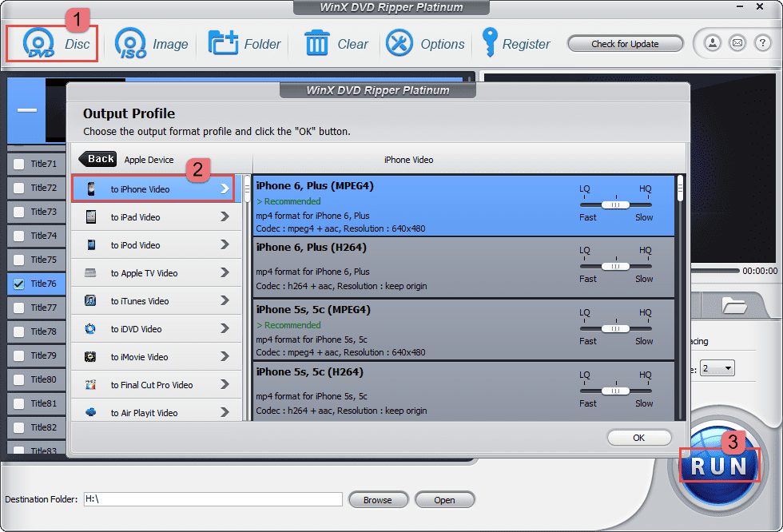Check the Title81 checkbox

[x=18, y=403]
